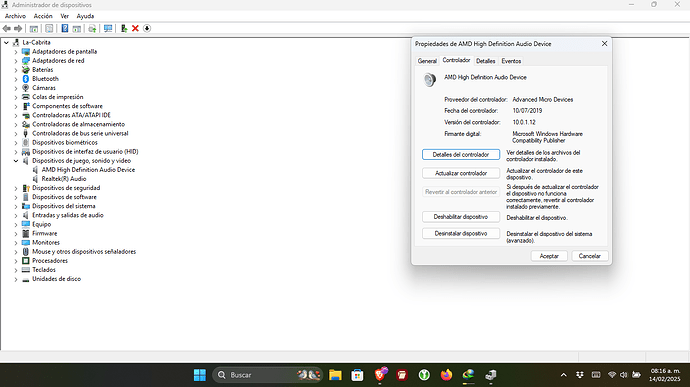Viewport: 690px width, 387px height.
Task: Click the red X uninstall device toolbar icon
Action: click(x=135, y=28)
